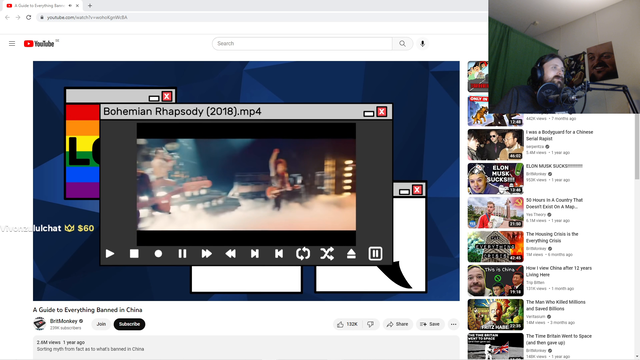
Task: Click the skip-next track icon
Action: click(x=255, y=254)
